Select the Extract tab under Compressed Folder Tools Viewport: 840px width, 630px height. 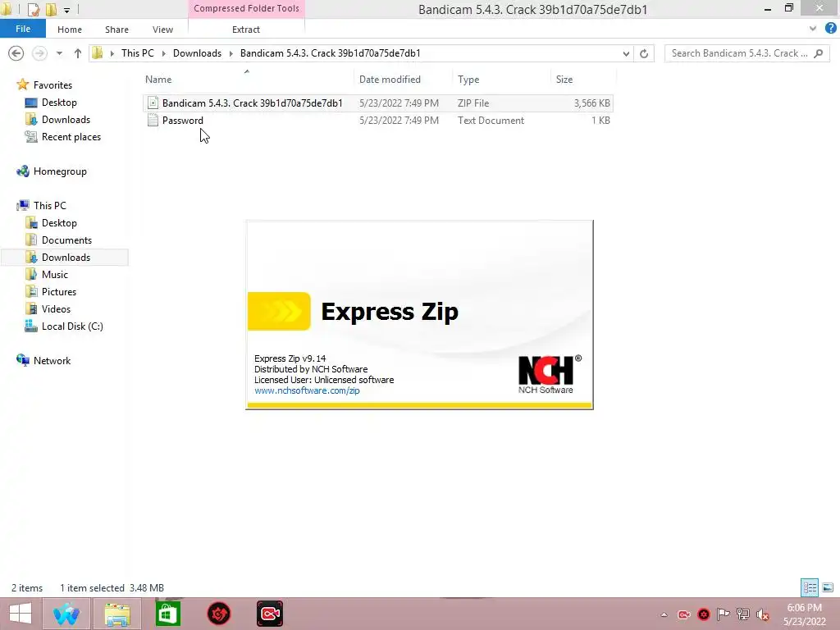[x=246, y=30]
